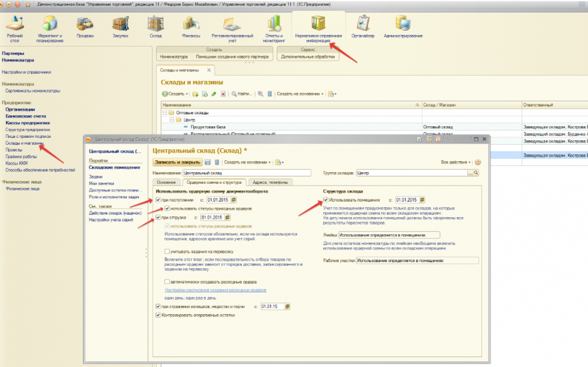Viewport: 588px width, 367px height.
Task: Toggle при отражении излишков, недостач checkbox
Action: pyautogui.click(x=158, y=307)
